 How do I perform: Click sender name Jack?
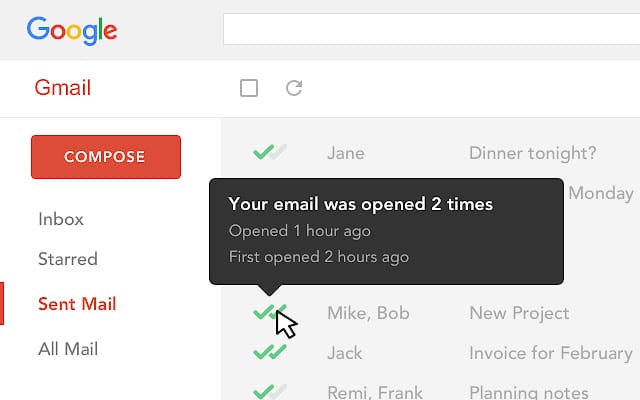(345, 352)
